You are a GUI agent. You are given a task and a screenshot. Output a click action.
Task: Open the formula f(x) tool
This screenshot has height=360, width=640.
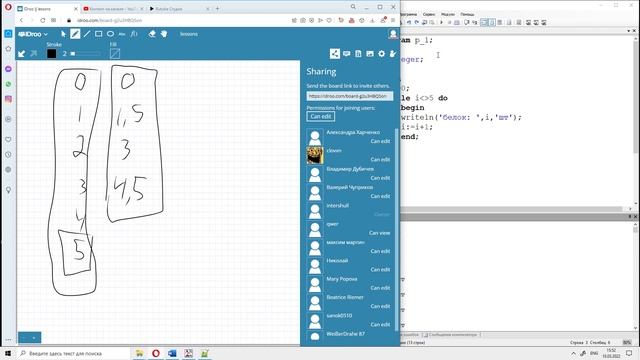[134, 34]
